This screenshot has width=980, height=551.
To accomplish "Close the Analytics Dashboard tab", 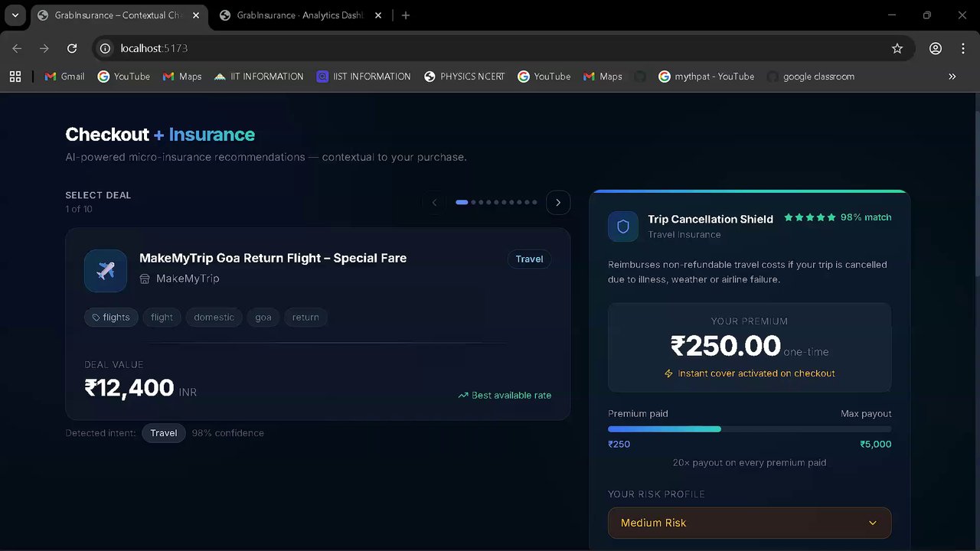I will point(379,15).
